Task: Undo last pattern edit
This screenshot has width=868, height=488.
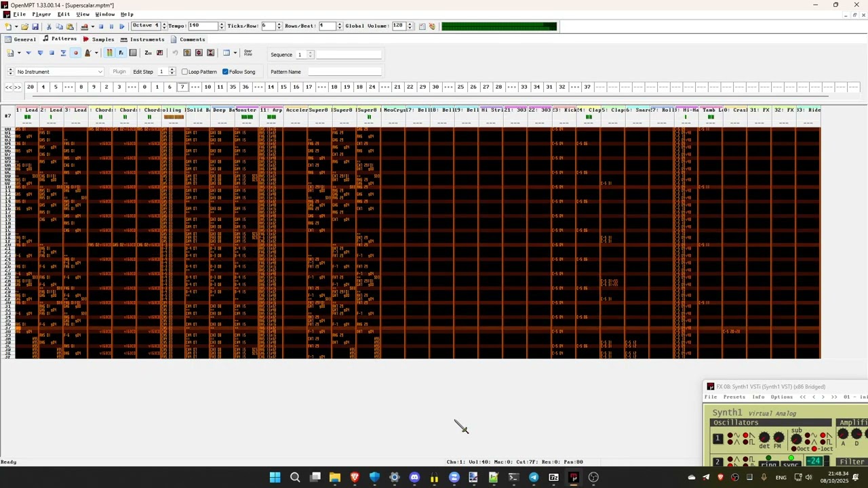Action: point(175,53)
